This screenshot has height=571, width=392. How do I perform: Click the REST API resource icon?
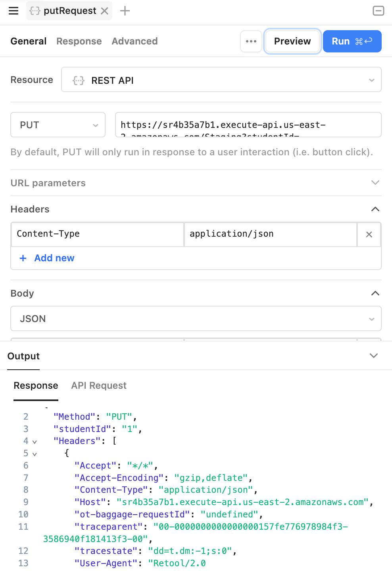tap(79, 80)
